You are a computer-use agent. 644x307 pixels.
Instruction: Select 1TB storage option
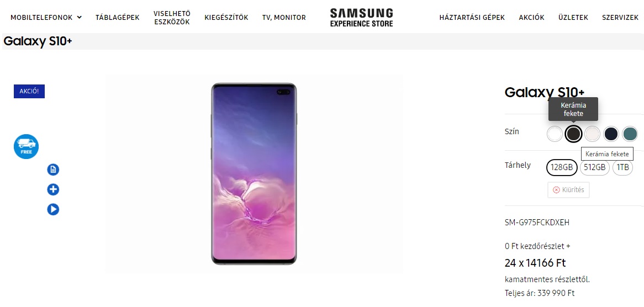622,167
